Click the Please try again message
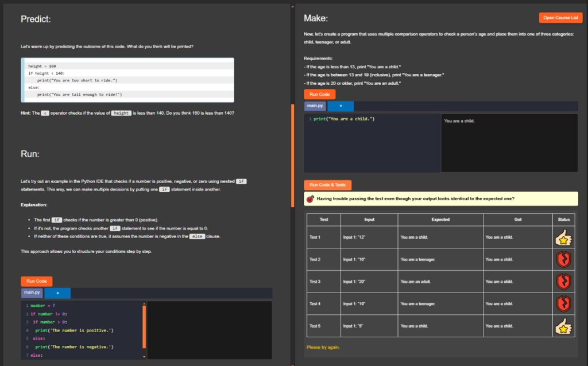The width and height of the screenshot is (588, 366). (322, 346)
